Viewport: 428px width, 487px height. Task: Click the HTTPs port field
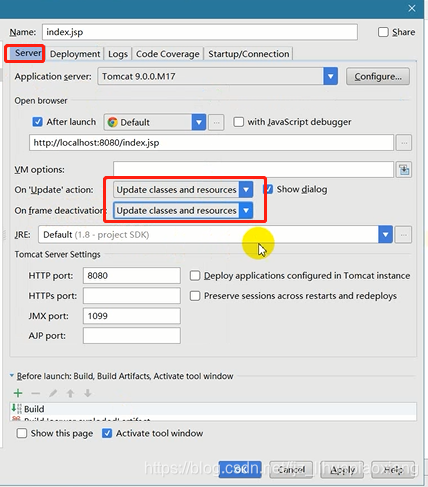point(132,296)
